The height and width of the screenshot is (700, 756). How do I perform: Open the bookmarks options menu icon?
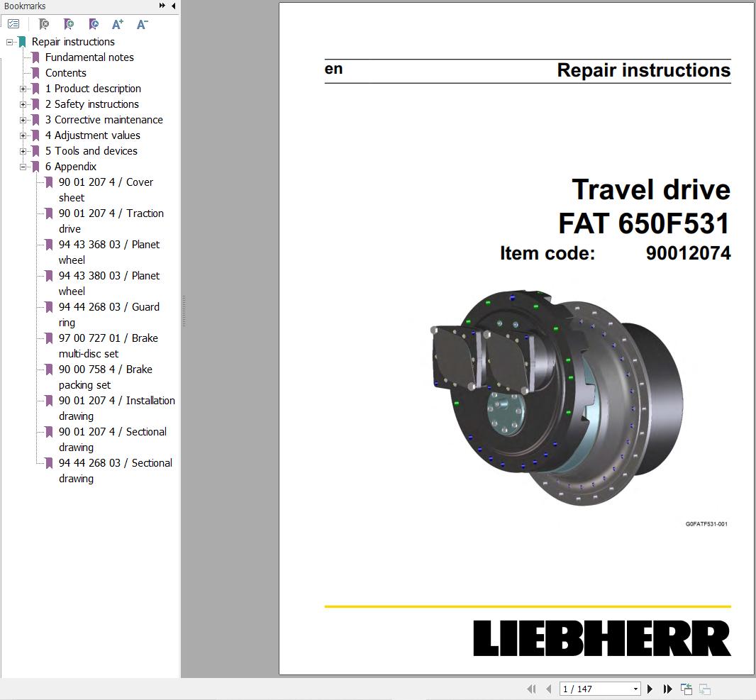(x=13, y=23)
